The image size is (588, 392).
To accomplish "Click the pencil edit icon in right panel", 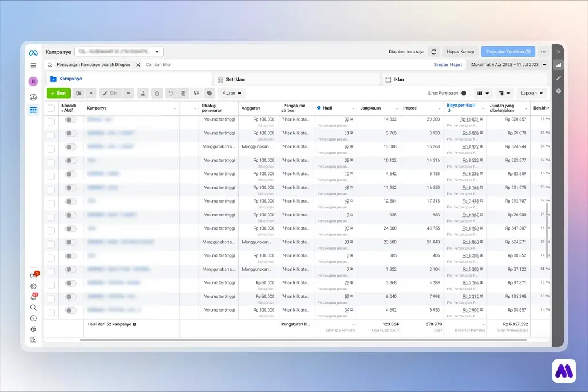I will (559, 78).
